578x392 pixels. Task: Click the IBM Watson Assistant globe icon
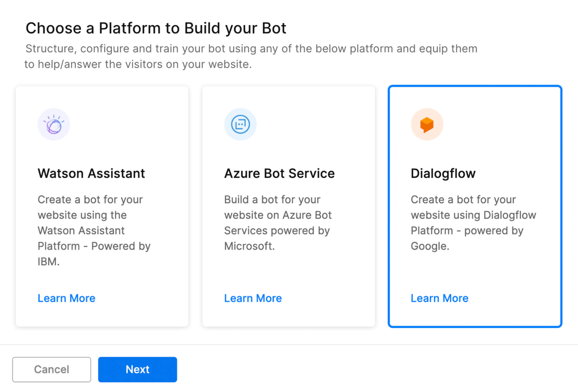click(x=54, y=124)
